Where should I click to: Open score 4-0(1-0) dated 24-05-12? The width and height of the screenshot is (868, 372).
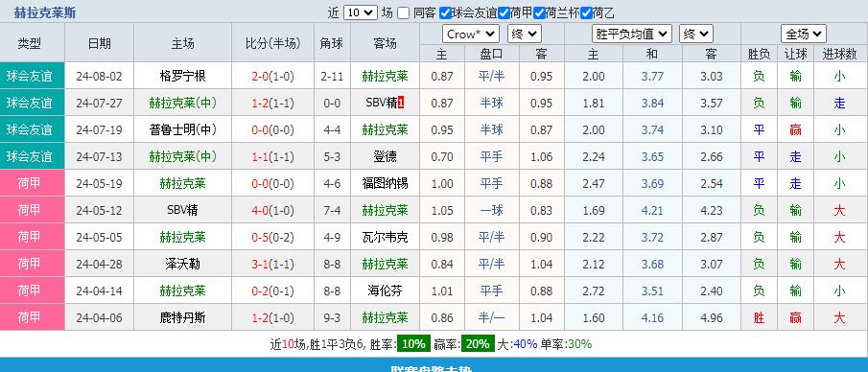click(273, 210)
